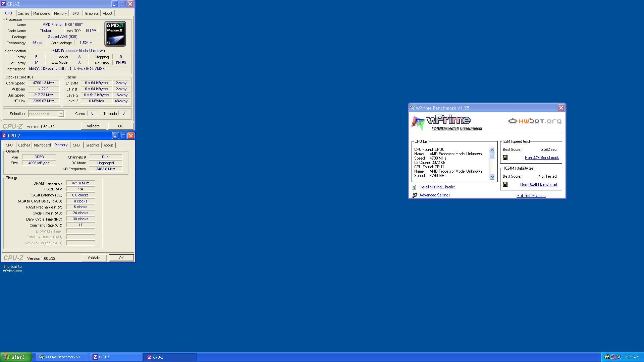Minimize the top CPU-Z window

pos(114,4)
